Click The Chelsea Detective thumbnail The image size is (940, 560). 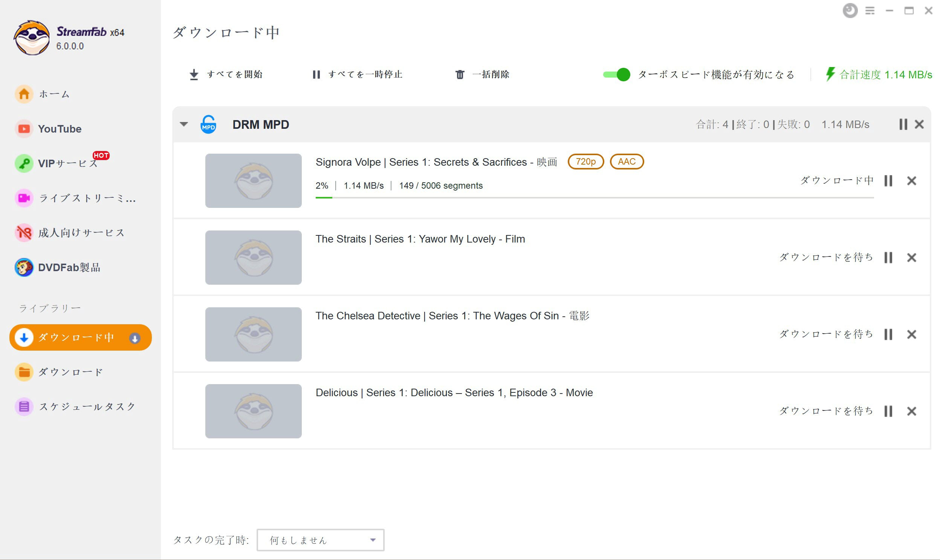253,334
